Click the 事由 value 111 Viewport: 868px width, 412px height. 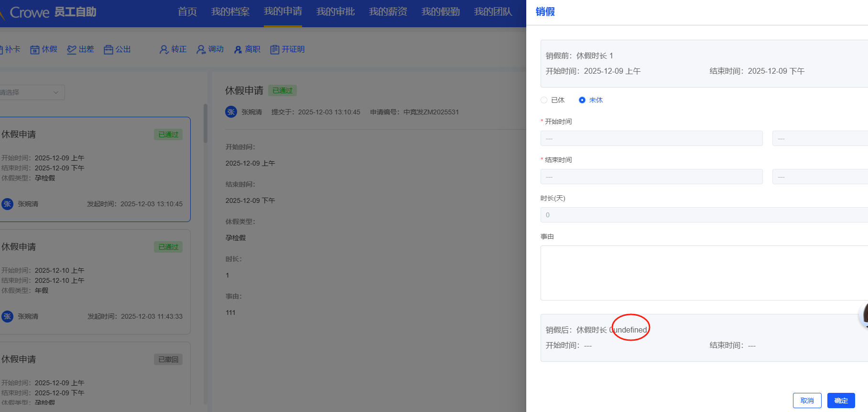pos(230,312)
